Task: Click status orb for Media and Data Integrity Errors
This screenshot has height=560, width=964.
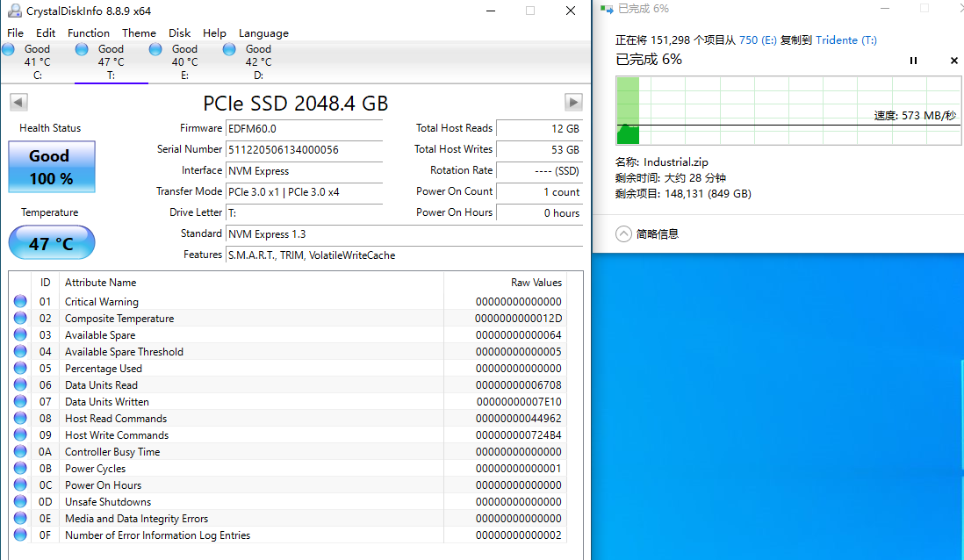Action: (x=20, y=518)
